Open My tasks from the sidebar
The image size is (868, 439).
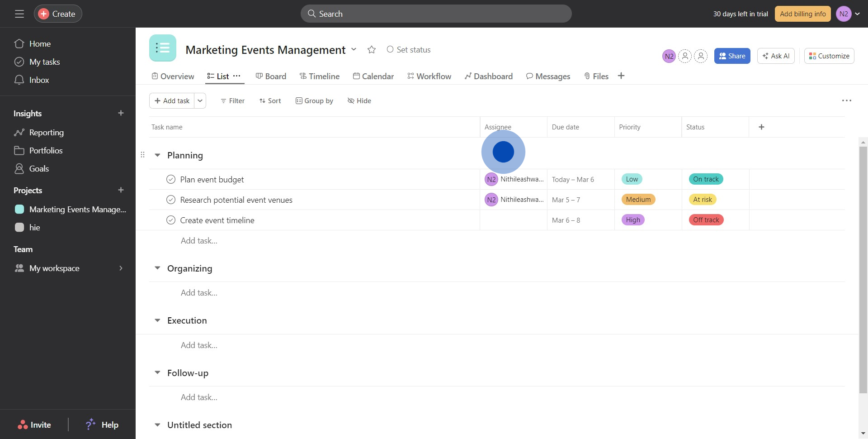click(x=44, y=62)
